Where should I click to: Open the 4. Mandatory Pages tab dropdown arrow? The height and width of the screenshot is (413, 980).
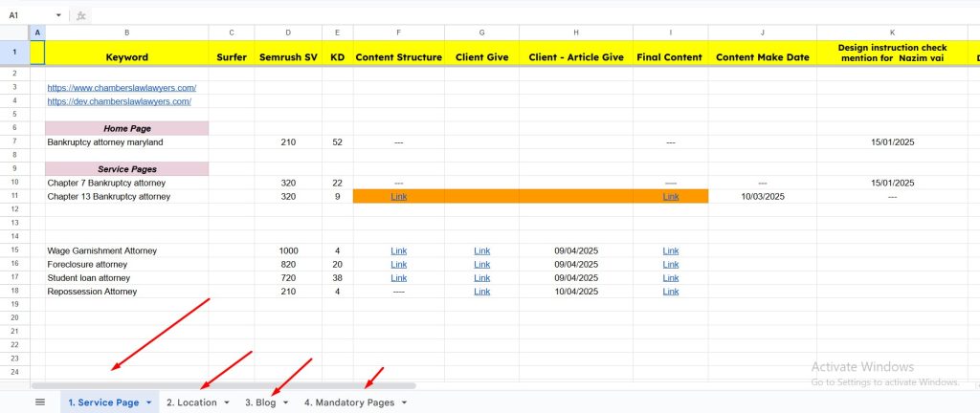pos(405,402)
